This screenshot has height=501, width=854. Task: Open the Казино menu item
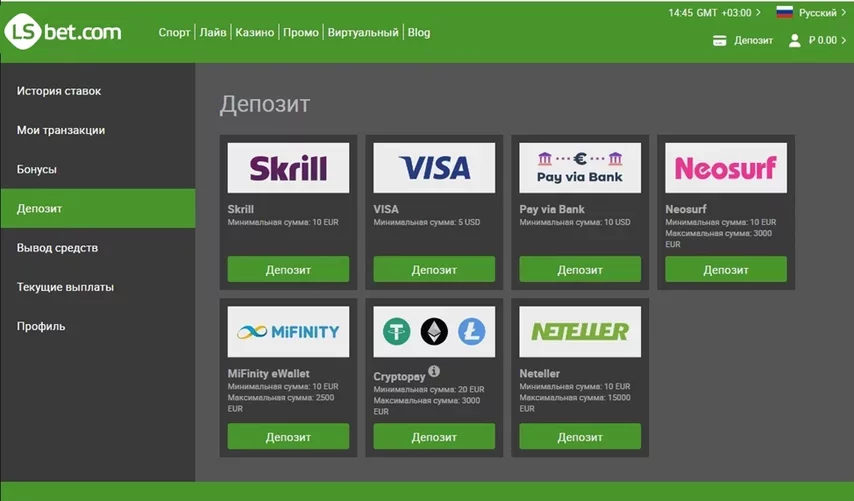coord(254,32)
